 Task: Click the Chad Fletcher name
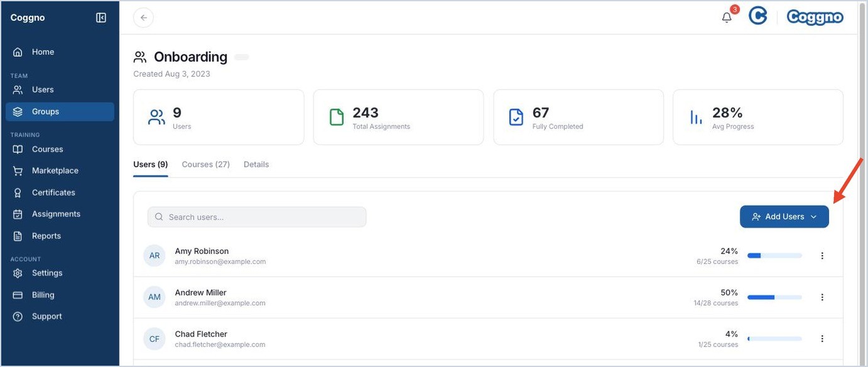tap(201, 334)
